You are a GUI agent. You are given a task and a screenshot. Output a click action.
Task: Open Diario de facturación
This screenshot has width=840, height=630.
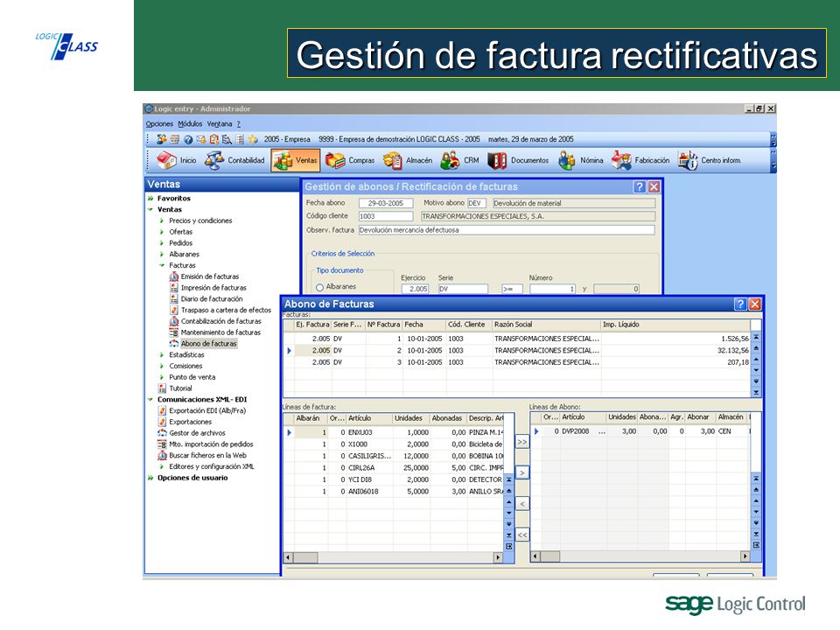tap(206, 299)
